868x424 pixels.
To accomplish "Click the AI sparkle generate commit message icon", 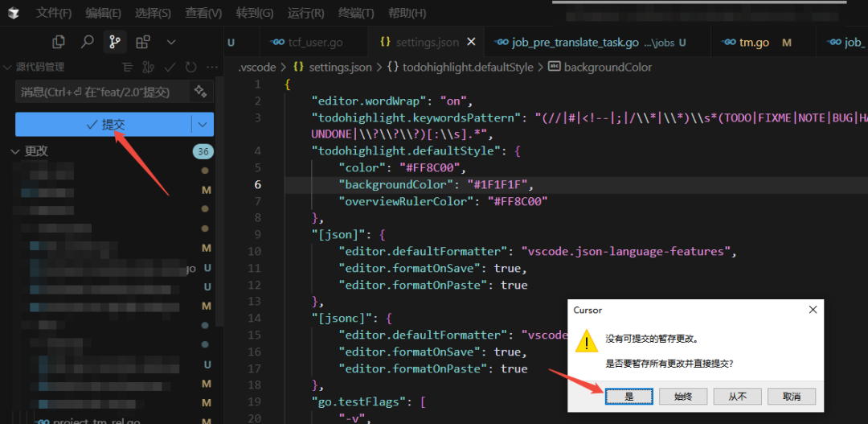I will pyautogui.click(x=201, y=92).
